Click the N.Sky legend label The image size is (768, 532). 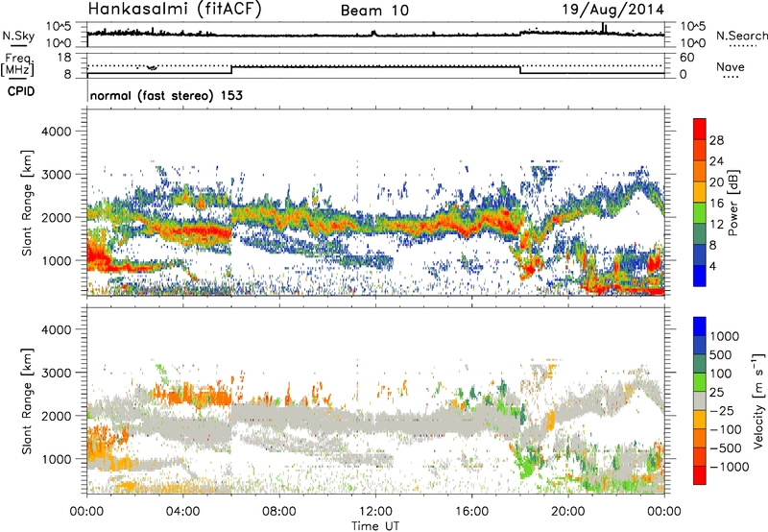[18, 36]
